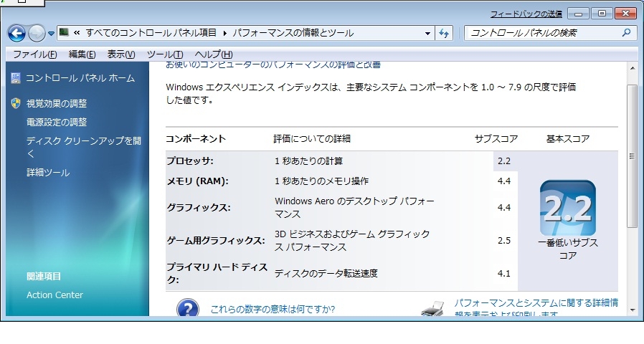Open the address bar history dropdown
This screenshot has height=344, width=644.
point(427,33)
